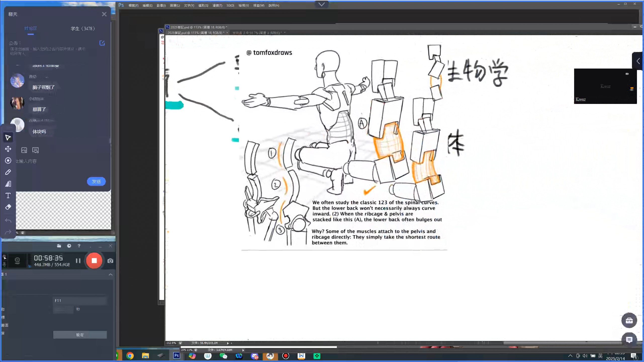Open WeChat from the taskbar
This screenshot has width=644, height=362.
pyautogui.click(x=223, y=356)
